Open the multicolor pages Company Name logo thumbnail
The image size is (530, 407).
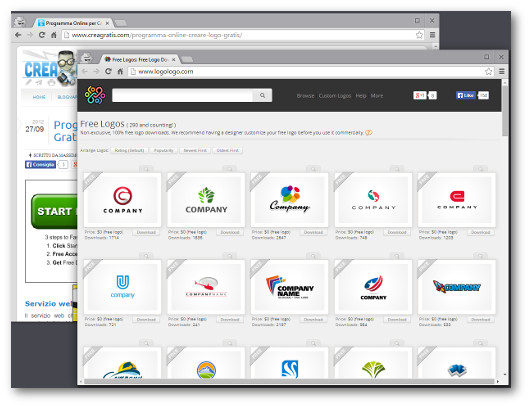click(x=290, y=287)
